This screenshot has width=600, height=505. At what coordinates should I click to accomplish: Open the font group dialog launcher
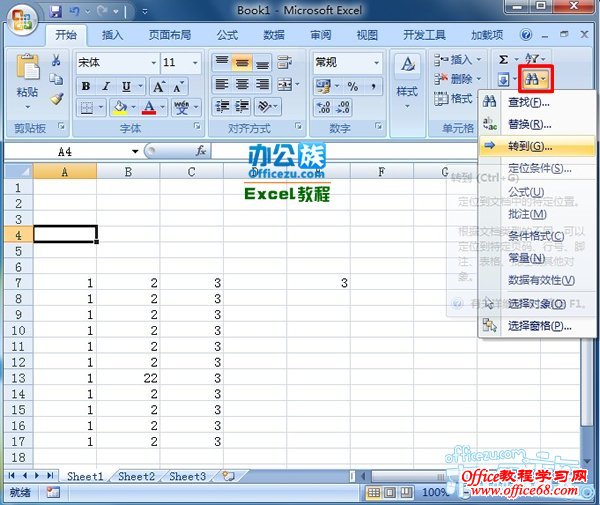click(197, 126)
